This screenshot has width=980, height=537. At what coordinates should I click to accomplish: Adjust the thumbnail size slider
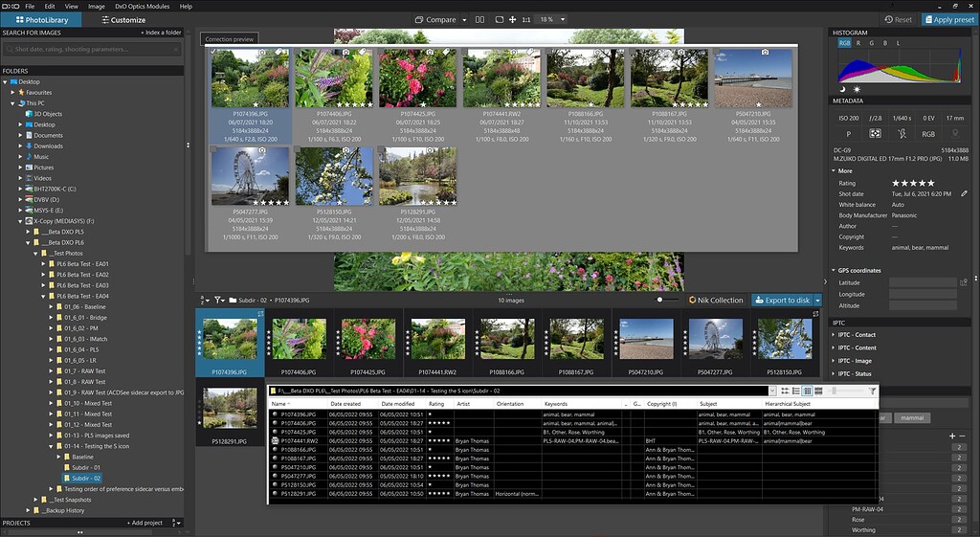click(x=661, y=300)
